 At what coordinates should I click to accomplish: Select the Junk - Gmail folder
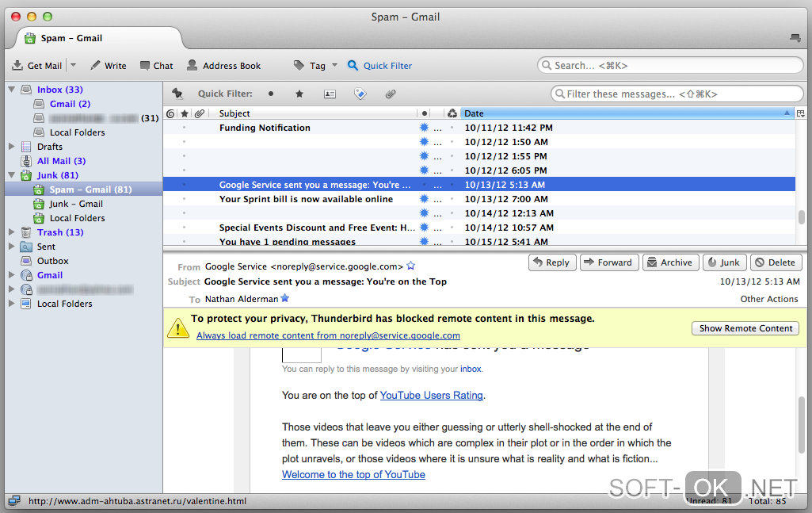[x=76, y=204]
